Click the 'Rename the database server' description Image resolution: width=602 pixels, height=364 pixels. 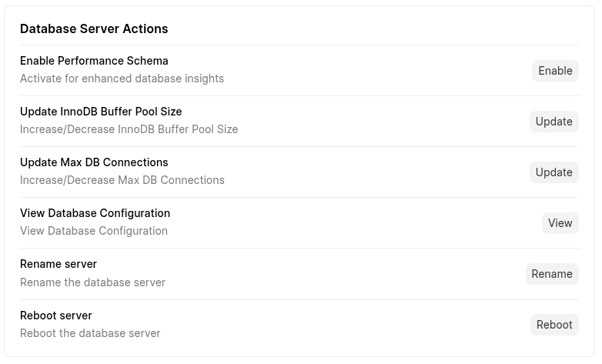click(x=92, y=282)
